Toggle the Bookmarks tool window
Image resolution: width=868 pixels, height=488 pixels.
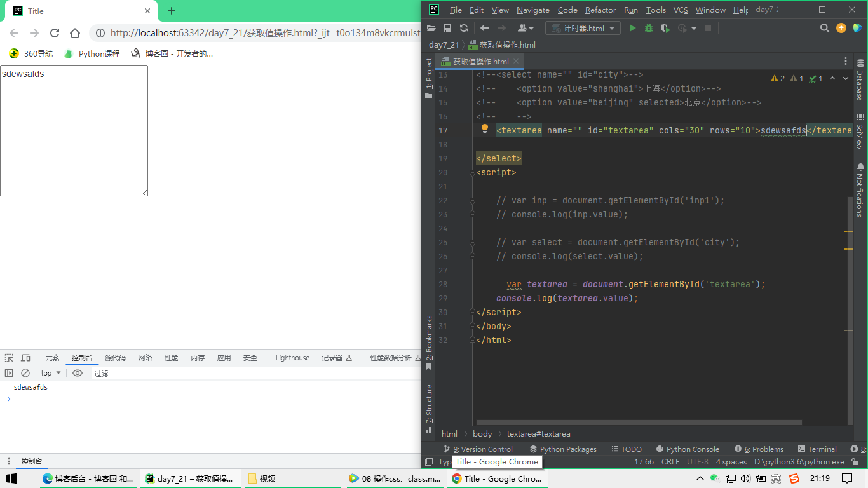pyautogui.click(x=429, y=343)
